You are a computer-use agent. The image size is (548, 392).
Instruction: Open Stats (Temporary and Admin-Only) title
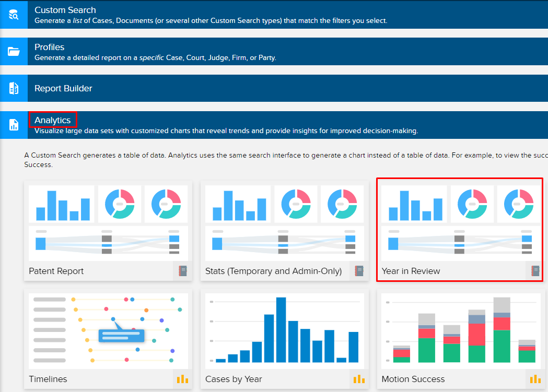click(274, 271)
